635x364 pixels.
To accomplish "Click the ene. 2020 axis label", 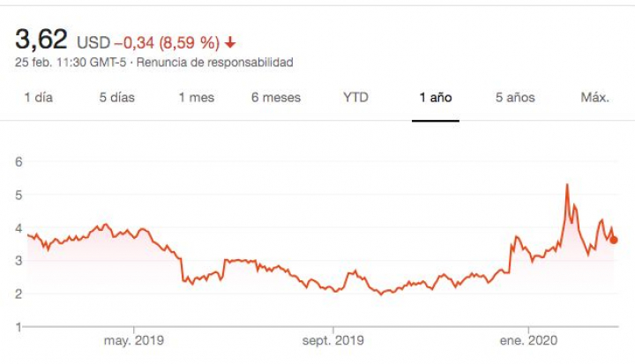I will click(x=527, y=340).
